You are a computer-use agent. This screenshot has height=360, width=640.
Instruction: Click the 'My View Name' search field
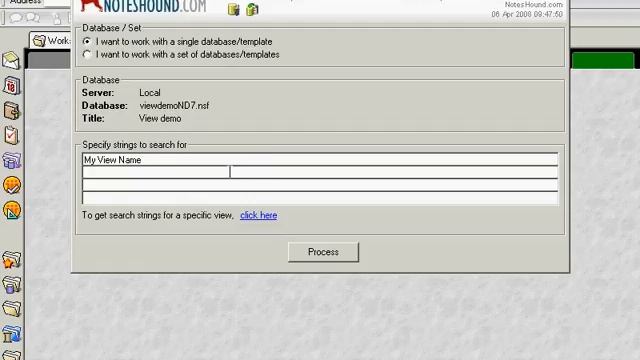[320, 160]
